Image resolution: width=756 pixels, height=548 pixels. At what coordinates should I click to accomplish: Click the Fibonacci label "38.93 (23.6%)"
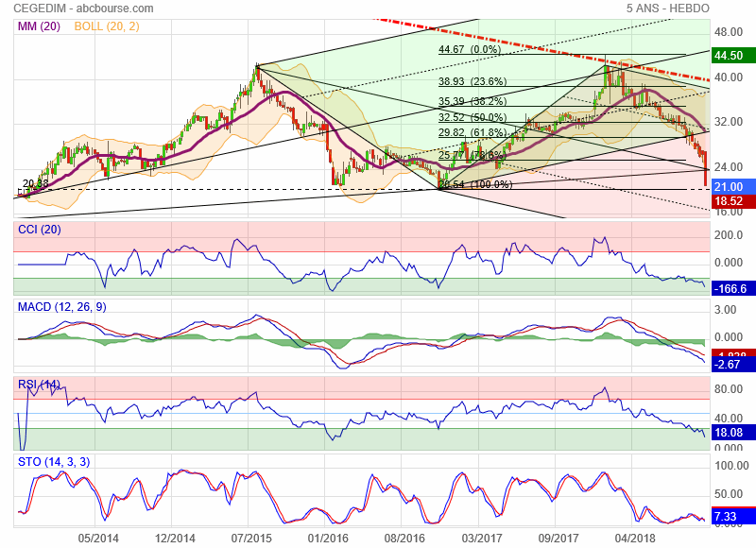472,81
